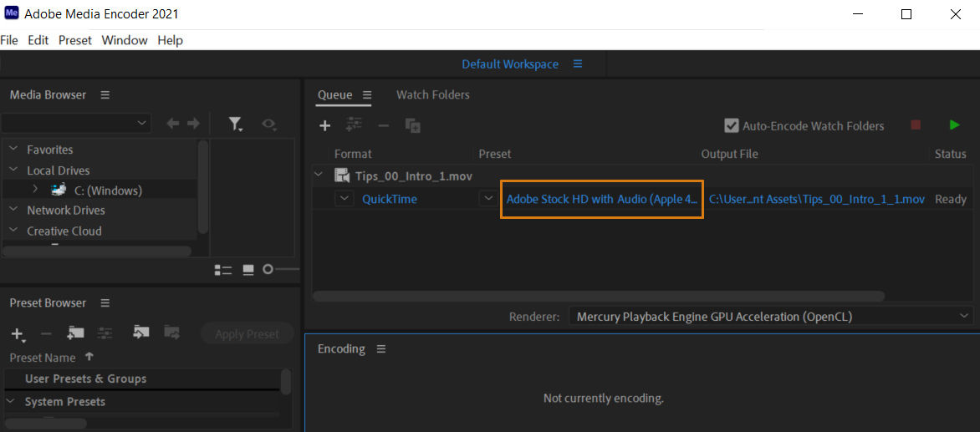
Task: Click the Tips_00_Intro_1.mov clip icon
Action: pos(341,176)
